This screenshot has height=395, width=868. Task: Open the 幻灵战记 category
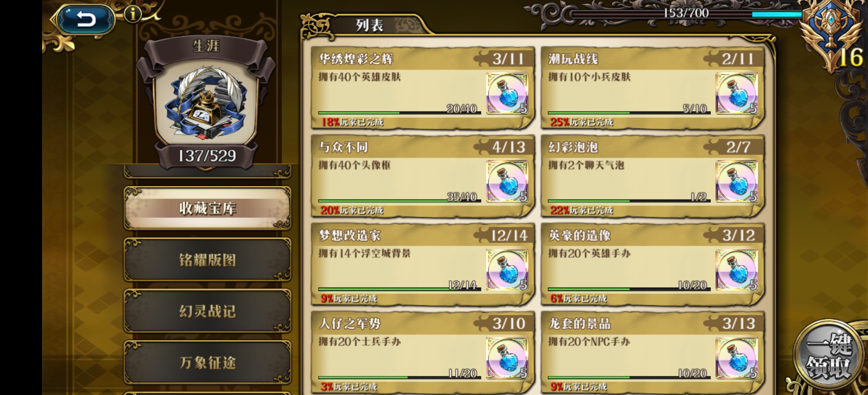tap(207, 311)
